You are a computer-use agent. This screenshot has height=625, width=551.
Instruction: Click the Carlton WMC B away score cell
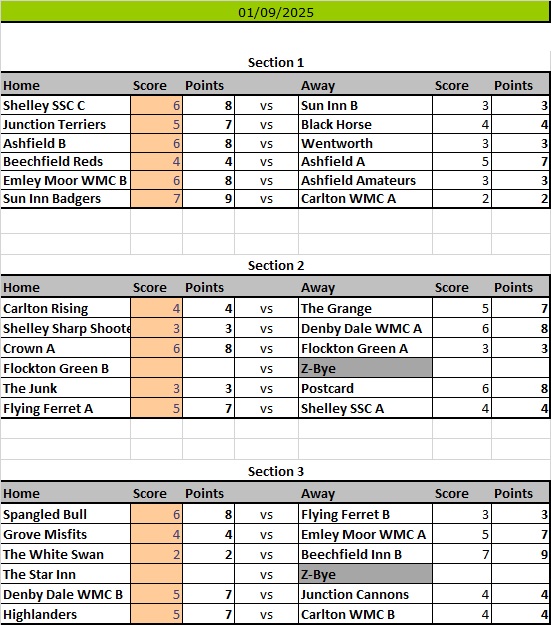click(462, 614)
